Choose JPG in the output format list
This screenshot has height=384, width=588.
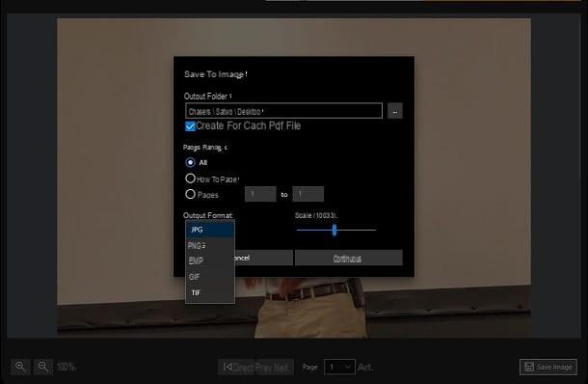coord(210,230)
